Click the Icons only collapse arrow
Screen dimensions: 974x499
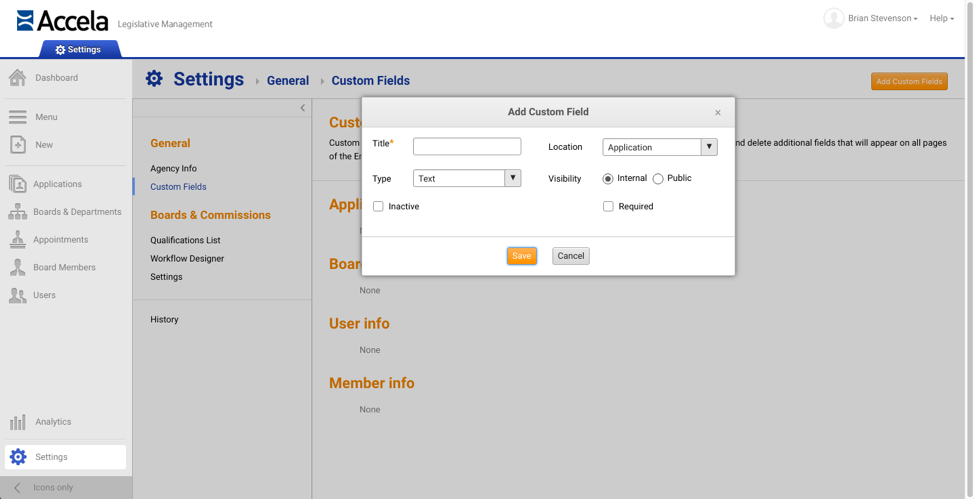tap(17, 488)
